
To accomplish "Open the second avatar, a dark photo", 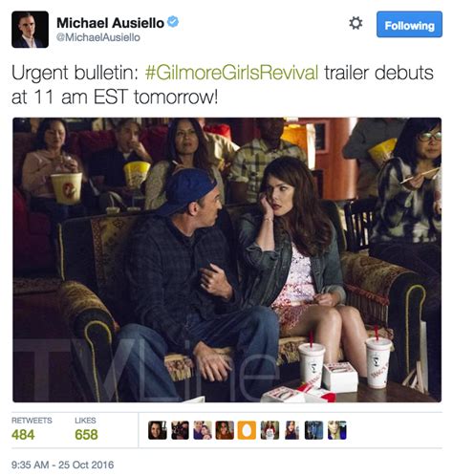I will click(x=180, y=430).
